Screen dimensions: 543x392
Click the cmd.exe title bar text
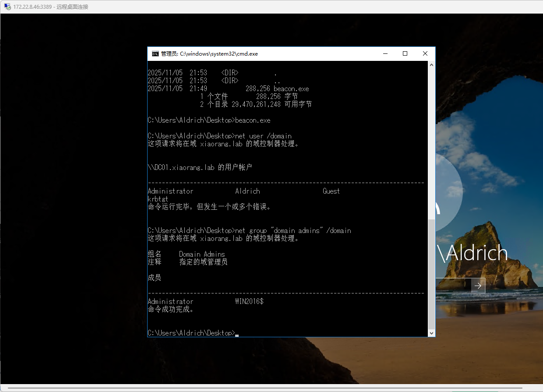209,54
